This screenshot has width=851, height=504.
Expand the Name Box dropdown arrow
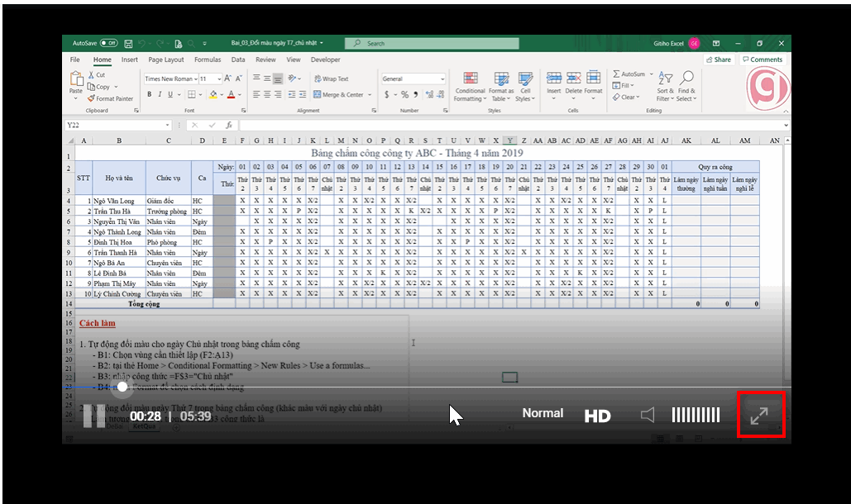[x=167, y=126]
